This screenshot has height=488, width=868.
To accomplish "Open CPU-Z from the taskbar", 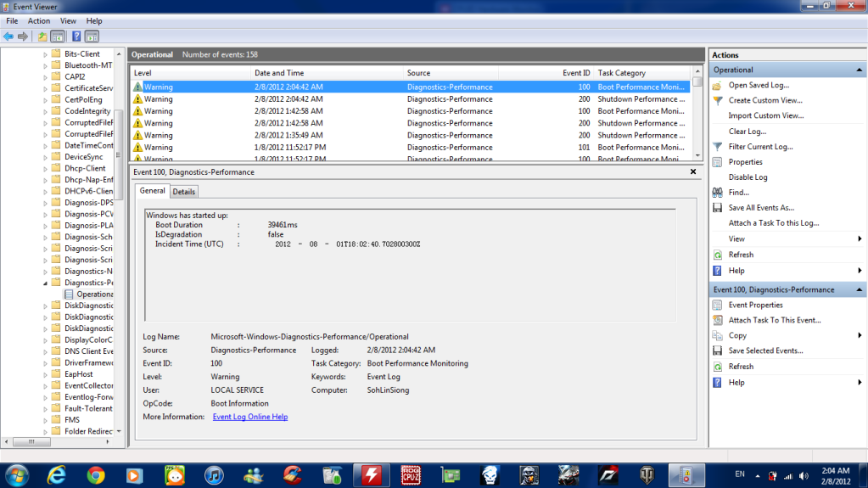I will 411,474.
